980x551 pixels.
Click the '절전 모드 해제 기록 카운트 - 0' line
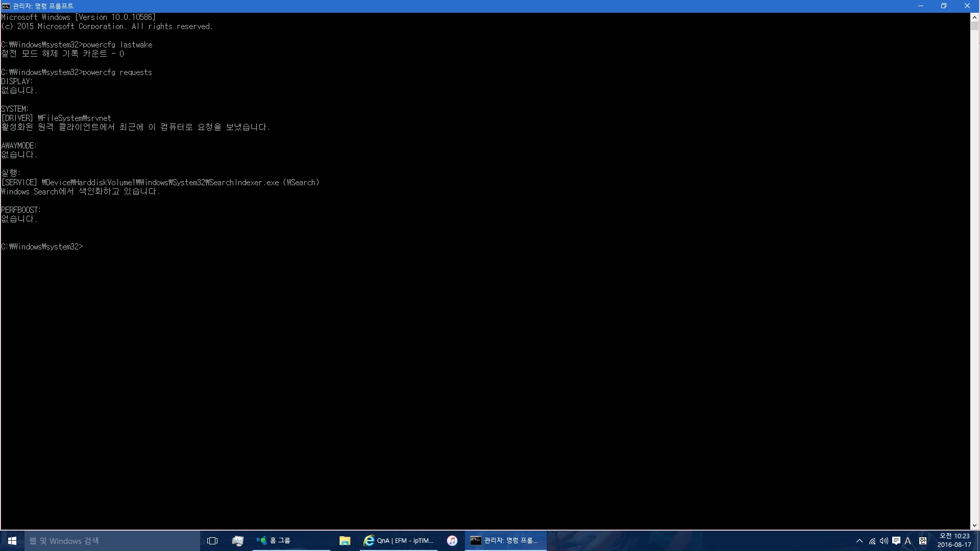coord(63,54)
